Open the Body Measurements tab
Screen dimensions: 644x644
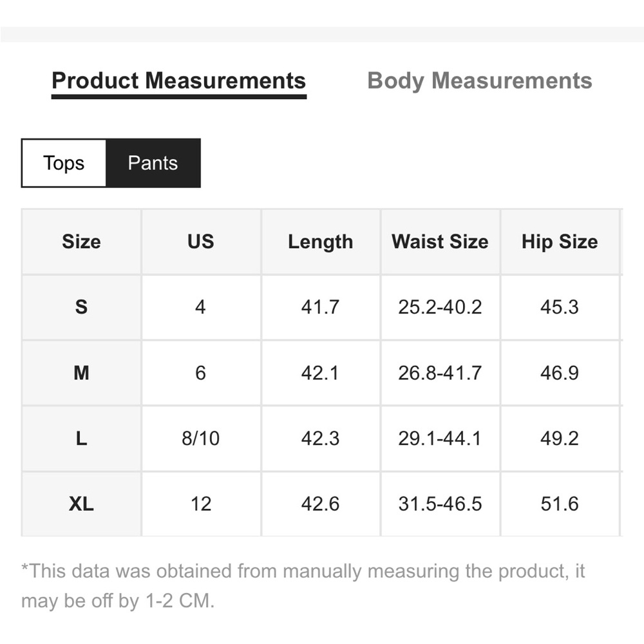click(x=479, y=81)
